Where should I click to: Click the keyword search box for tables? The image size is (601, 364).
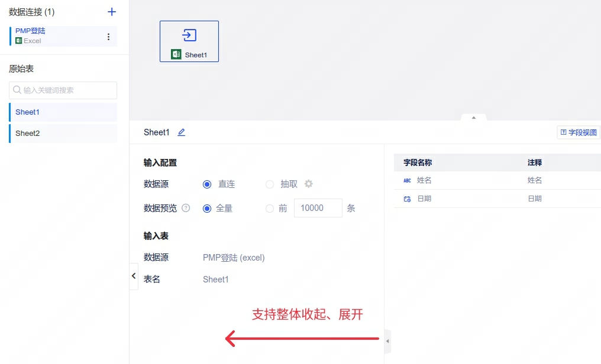[63, 90]
